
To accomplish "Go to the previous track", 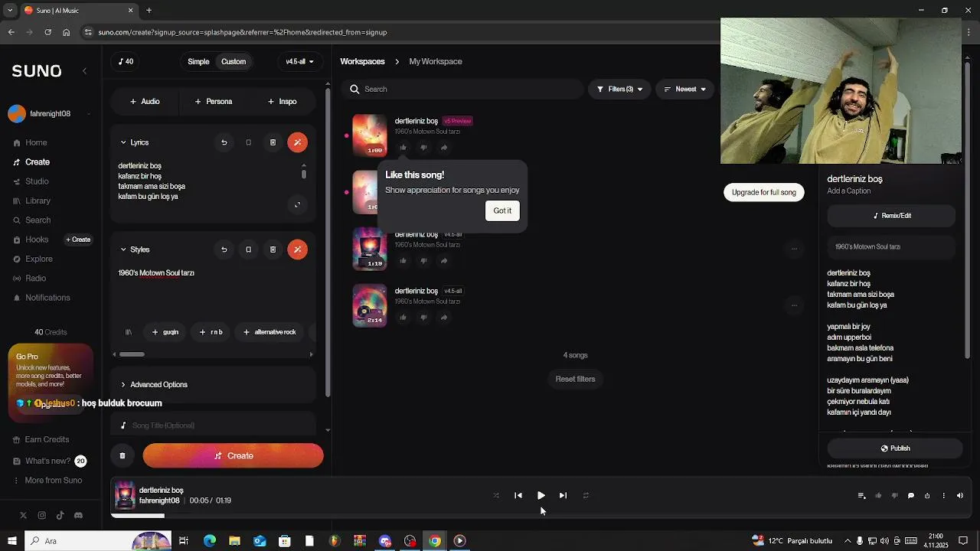I will click(518, 496).
